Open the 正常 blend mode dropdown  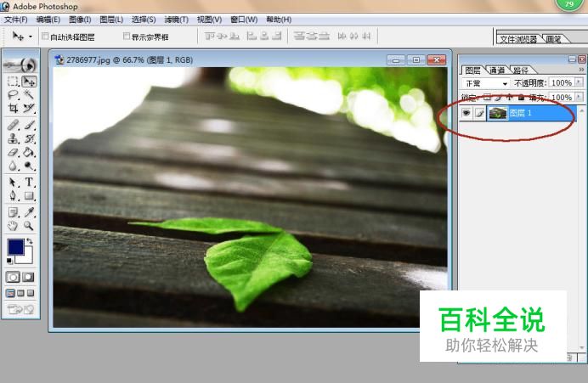pos(486,83)
